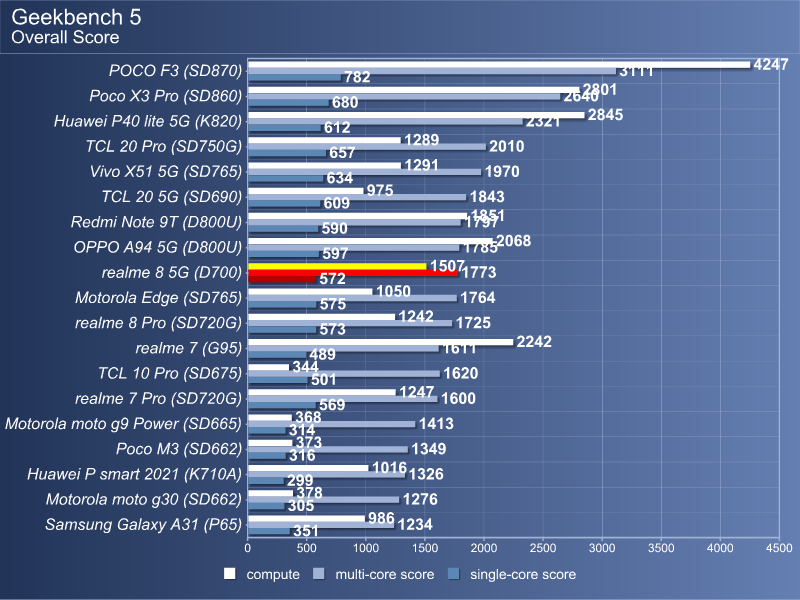Click the 'Overall Score' subtitle

pos(65,37)
